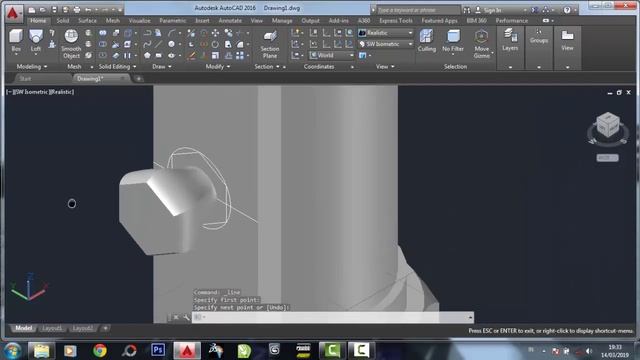Switch to the Layout1 tab
The height and width of the screenshot is (360, 640).
52,328
